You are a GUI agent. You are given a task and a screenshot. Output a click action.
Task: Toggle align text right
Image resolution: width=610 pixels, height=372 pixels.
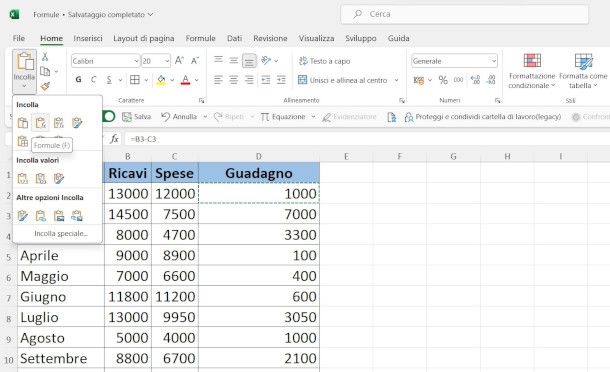pyautogui.click(x=249, y=80)
